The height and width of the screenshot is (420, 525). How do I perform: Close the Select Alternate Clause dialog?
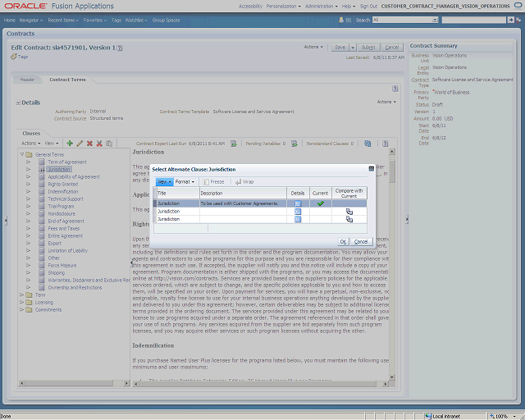click(x=372, y=169)
